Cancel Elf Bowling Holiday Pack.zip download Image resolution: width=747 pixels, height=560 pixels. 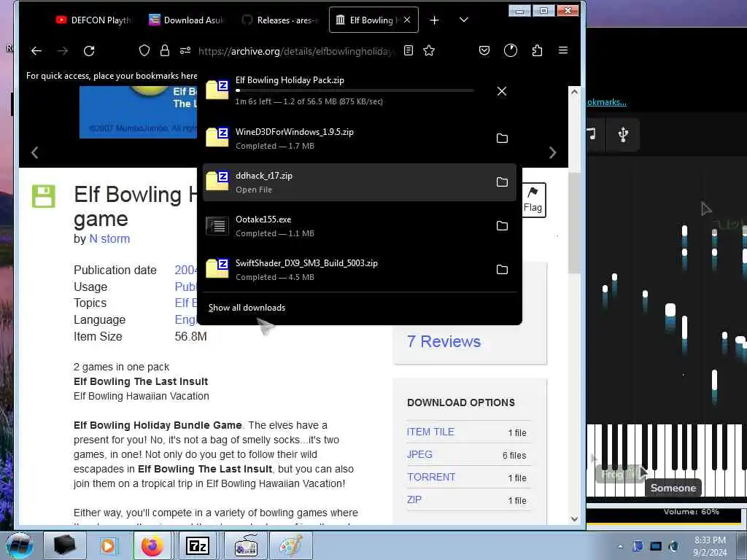coord(502,91)
